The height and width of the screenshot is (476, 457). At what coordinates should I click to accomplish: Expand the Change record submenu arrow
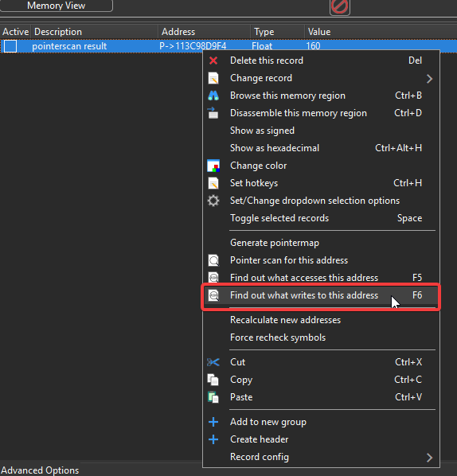pos(429,79)
